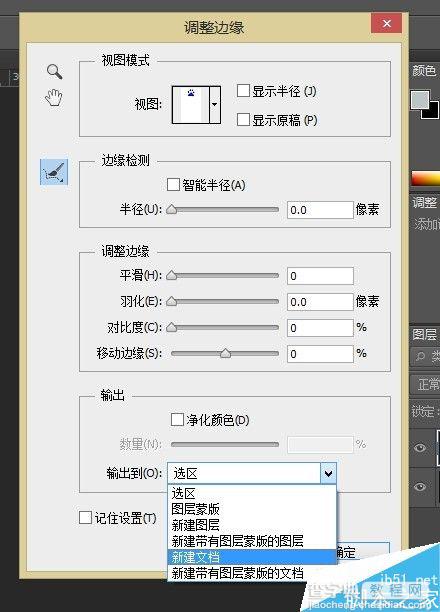
Task: Toggle visibility eye of the upper layer
Action: coord(420,447)
